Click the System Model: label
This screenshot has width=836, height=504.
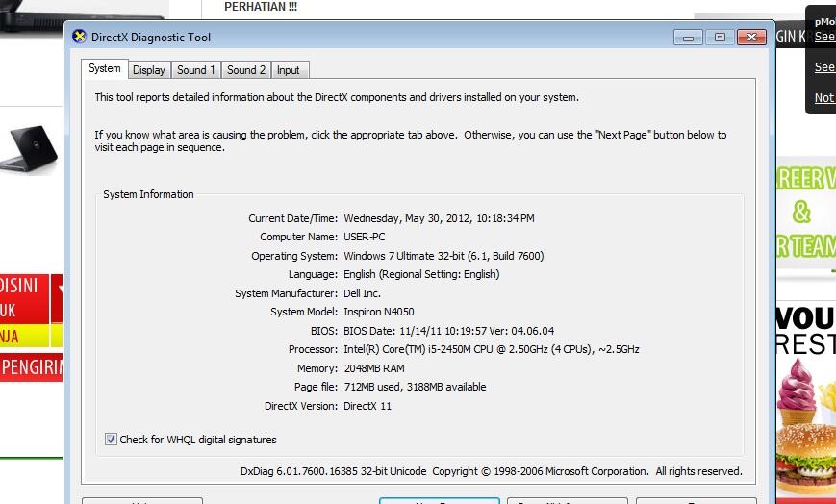click(x=304, y=312)
